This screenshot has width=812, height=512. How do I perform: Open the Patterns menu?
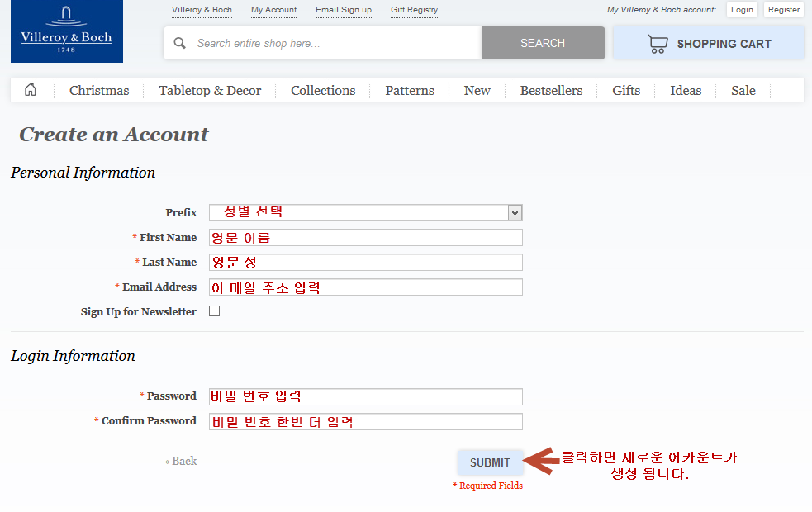pyautogui.click(x=410, y=91)
